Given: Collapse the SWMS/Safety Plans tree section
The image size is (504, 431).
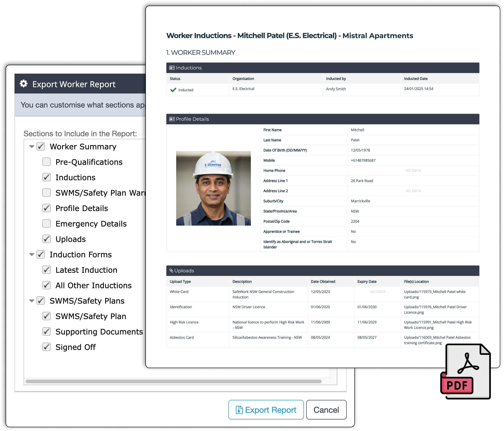Looking at the screenshot, I should click(x=32, y=301).
